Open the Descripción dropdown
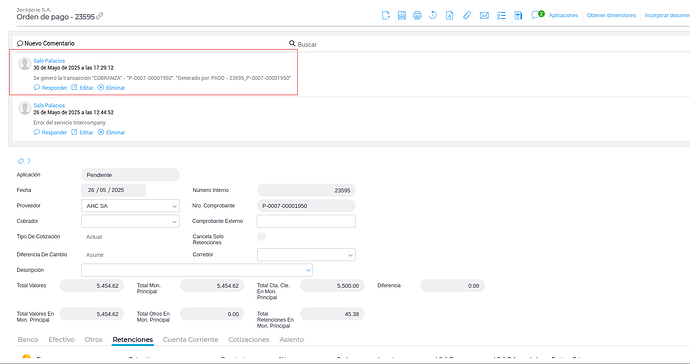690x364 pixels. pyautogui.click(x=197, y=270)
